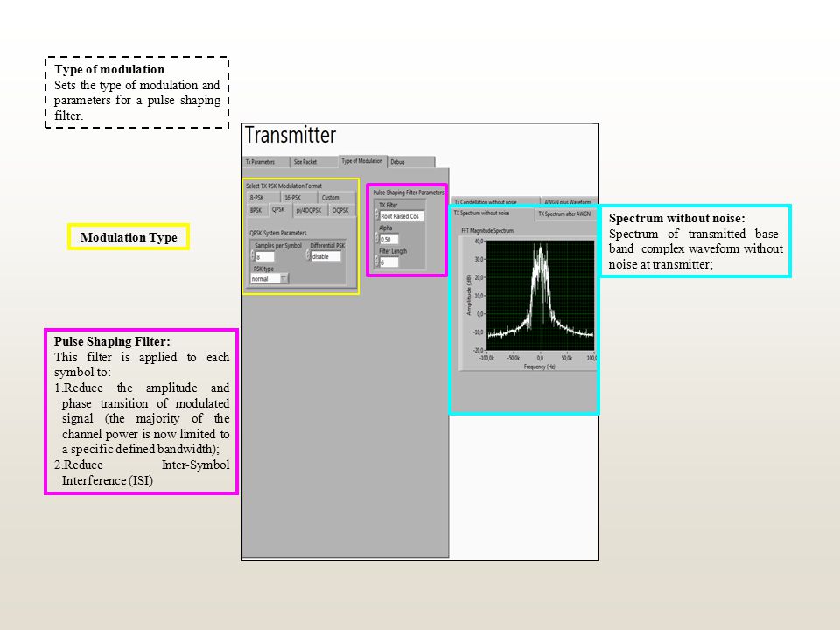
Task: Click 'Select TX PSK Modulation Format' label
Action: tap(283, 185)
